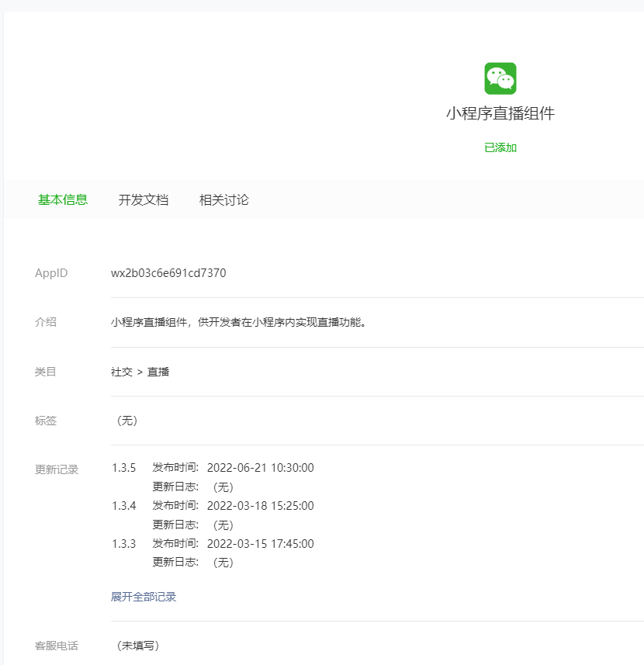Click the 介绍 description text about 直播功能
Image resolution: width=644 pixels, height=665 pixels.
(x=239, y=322)
